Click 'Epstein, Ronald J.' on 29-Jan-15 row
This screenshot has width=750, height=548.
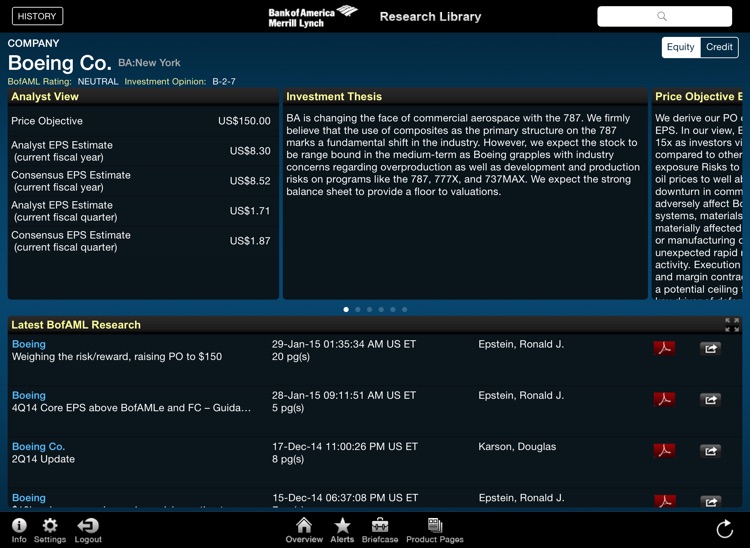pyautogui.click(x=521, y=344)
